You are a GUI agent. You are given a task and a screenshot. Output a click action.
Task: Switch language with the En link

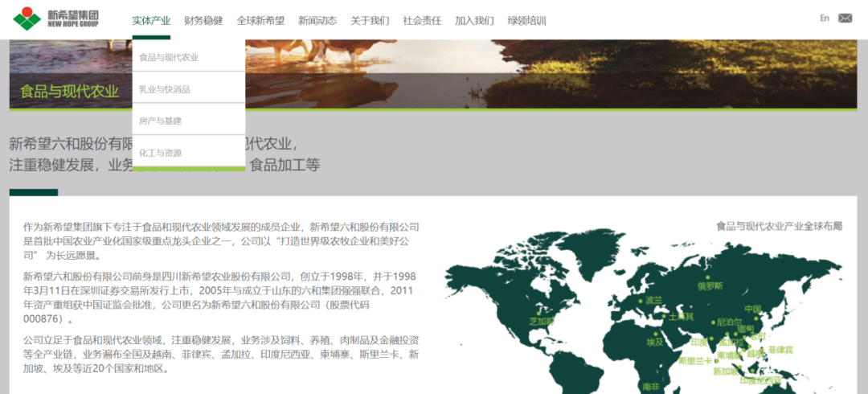(825, 18)
